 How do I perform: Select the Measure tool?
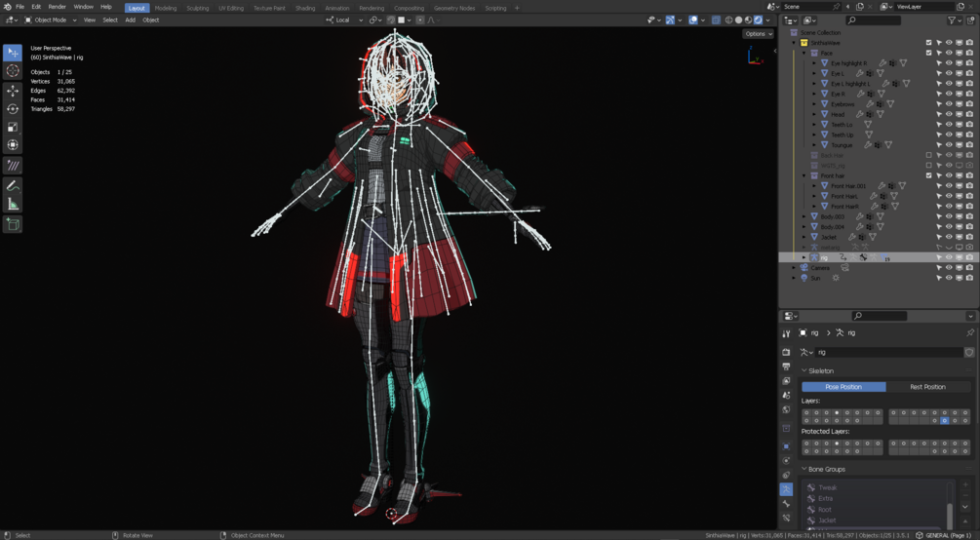click(x=13, y=204)
